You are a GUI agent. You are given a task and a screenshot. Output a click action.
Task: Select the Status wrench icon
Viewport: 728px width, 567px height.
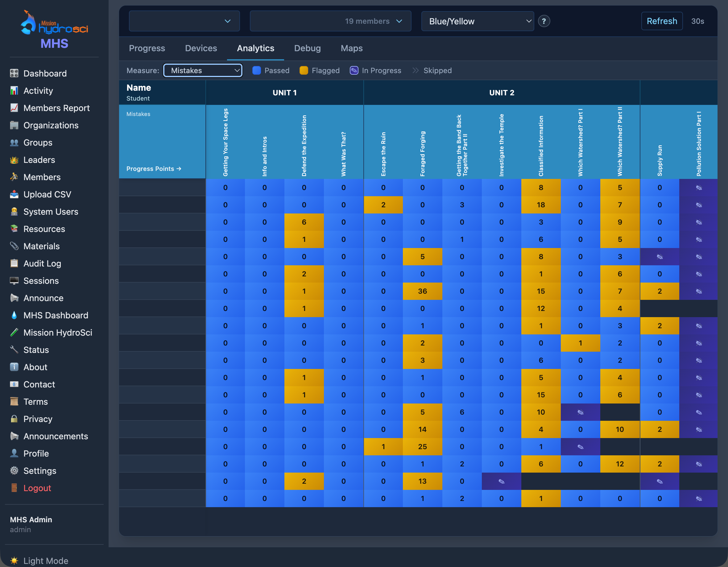(14, 350)
